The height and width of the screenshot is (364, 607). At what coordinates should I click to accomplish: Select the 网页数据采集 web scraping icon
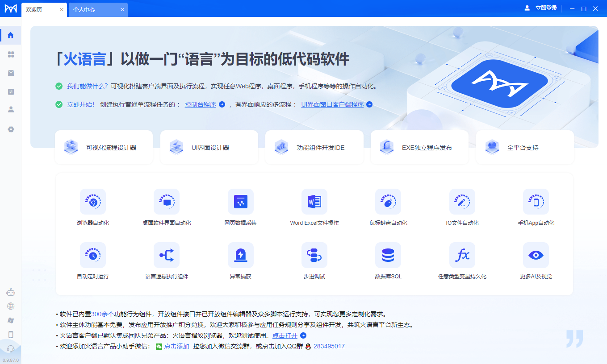coord(240,202)
